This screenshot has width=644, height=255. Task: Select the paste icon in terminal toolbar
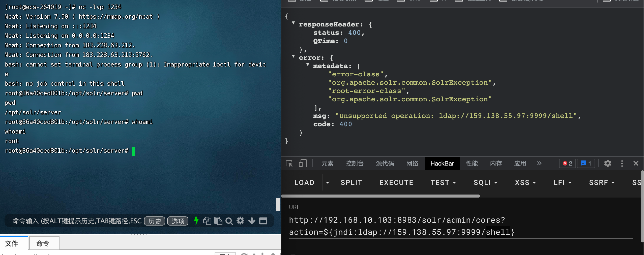[x=218, y=221]
